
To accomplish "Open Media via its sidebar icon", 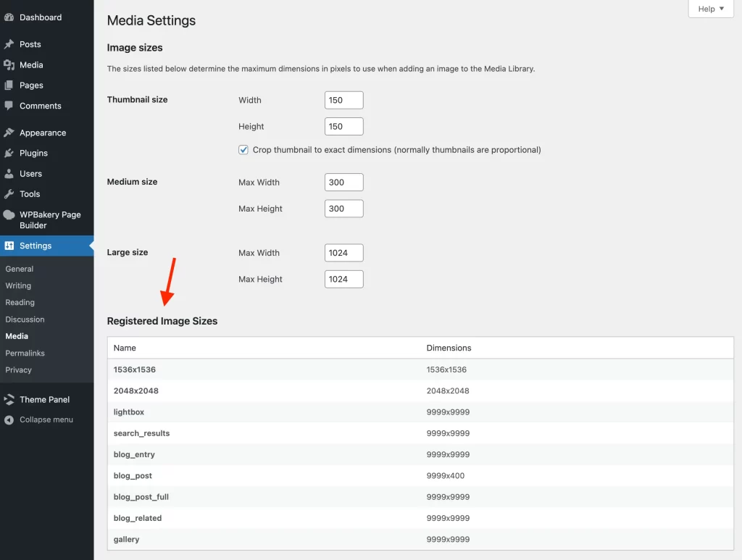I will coord(9,65).
